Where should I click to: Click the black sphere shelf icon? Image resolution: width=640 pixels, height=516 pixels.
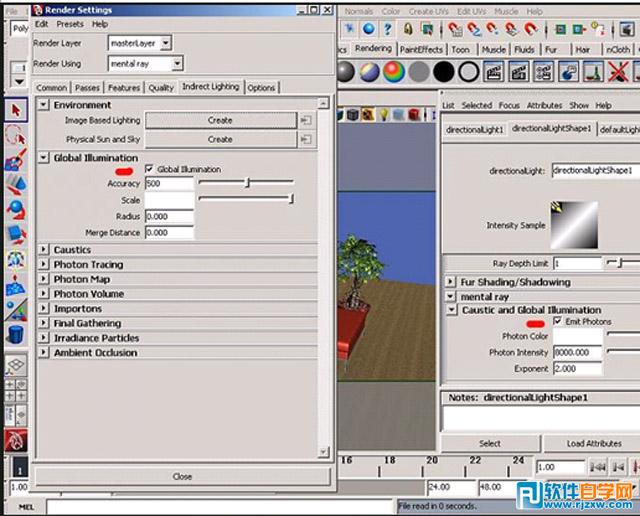click(443, 72)
